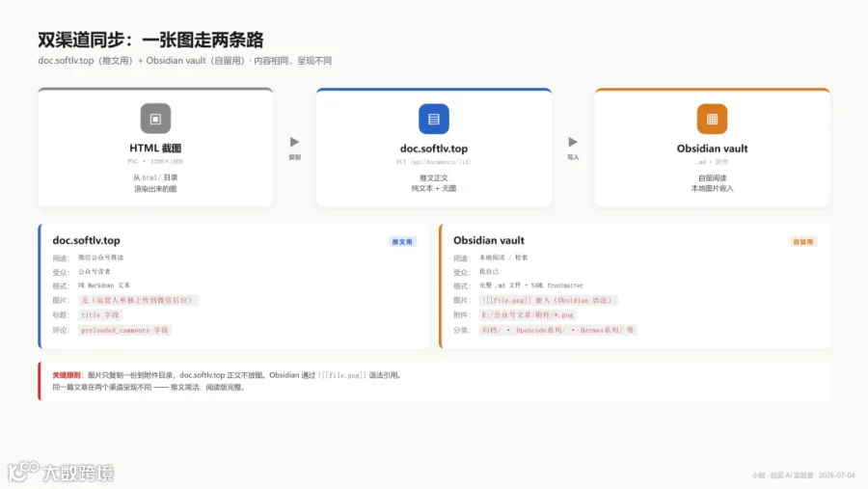Click the 纯文本 + 无图 line
Screen dimensions: 868x489
pyautogui.click(x=433, y=189)
